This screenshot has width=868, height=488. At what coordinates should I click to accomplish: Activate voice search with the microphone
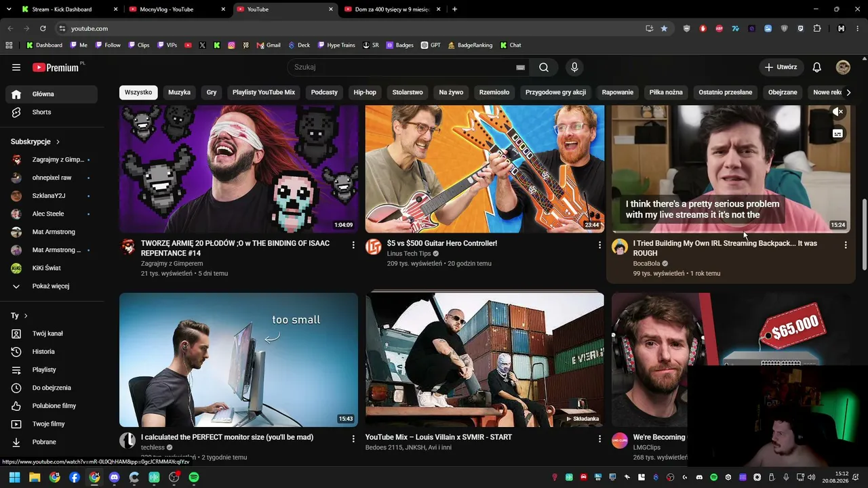coord(574,67)
